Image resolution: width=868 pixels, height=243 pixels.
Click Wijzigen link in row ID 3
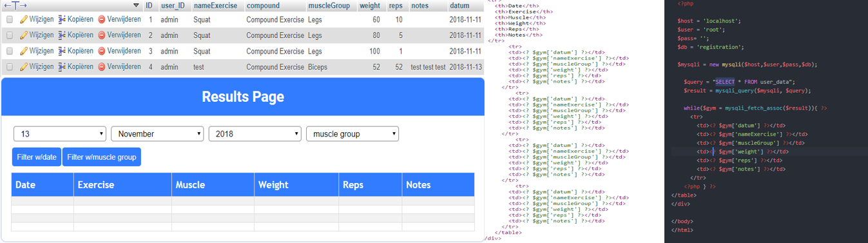42,51
